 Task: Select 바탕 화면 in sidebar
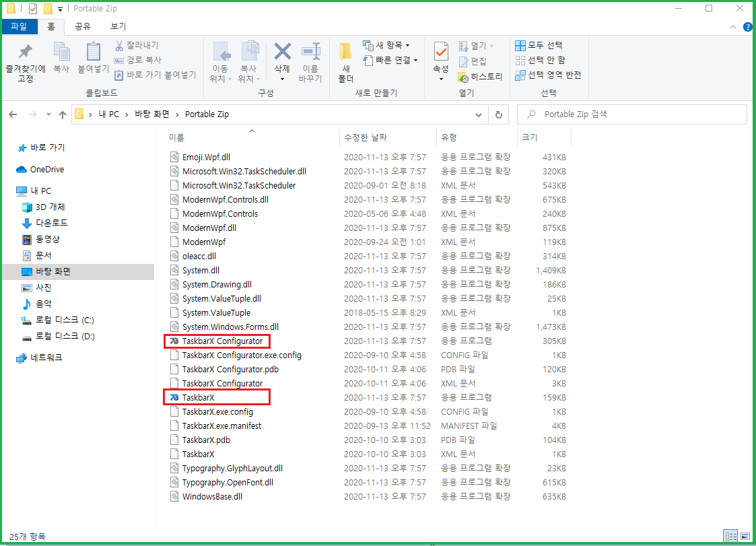(78, 271)
